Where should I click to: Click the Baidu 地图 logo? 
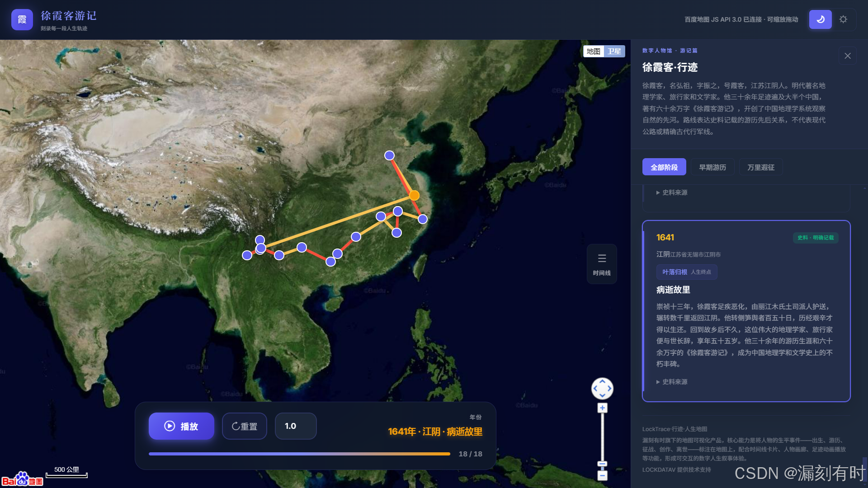pyautogui.click(x=23, y=479)
